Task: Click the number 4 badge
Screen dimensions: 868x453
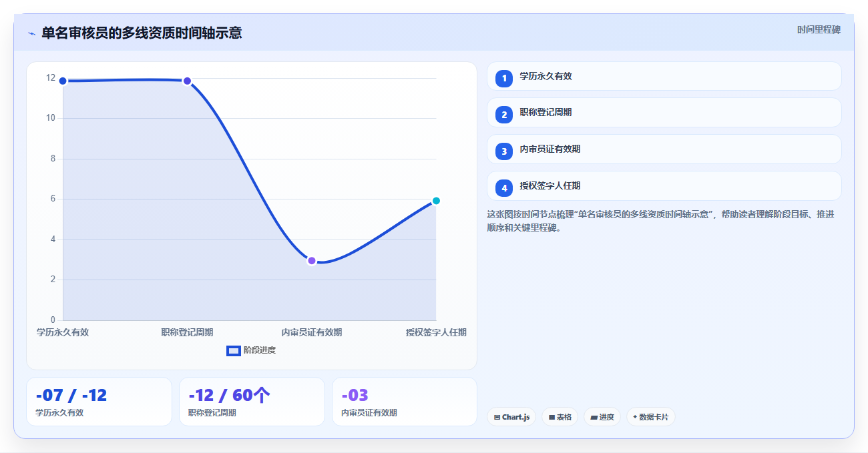Action: click(x=504, y=188)
